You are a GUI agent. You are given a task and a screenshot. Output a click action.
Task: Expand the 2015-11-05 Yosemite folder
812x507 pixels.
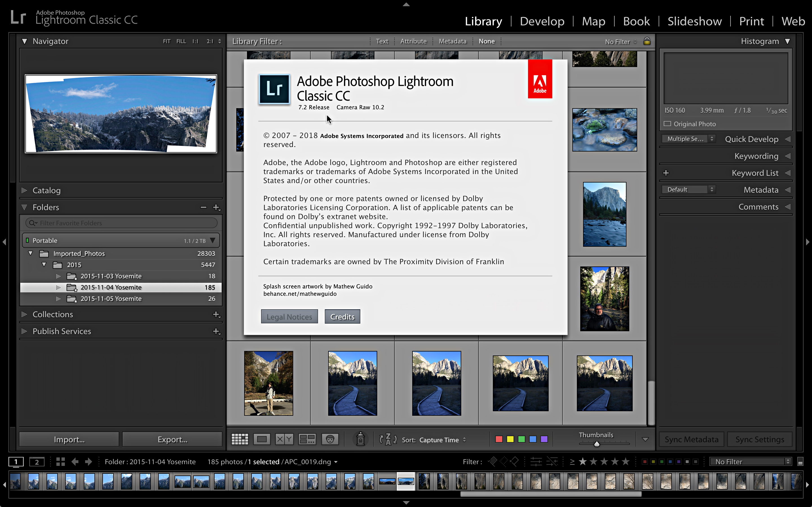(57, 299)
